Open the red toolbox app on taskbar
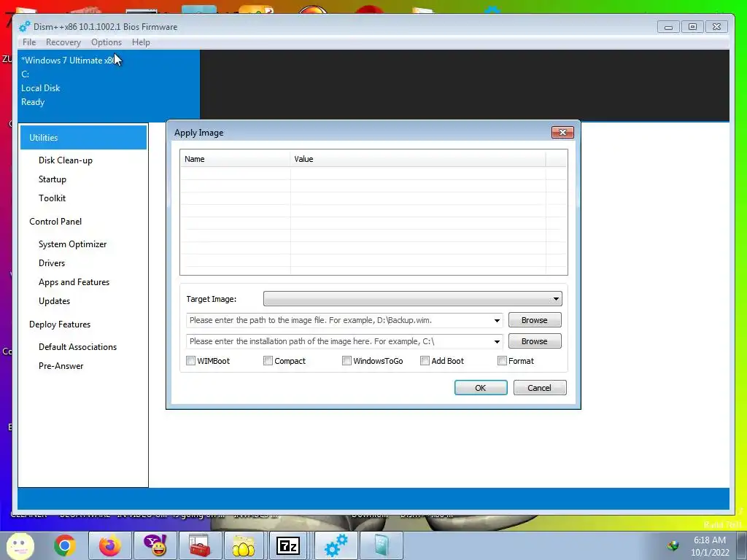747x560 pixels. click(200, 545)
